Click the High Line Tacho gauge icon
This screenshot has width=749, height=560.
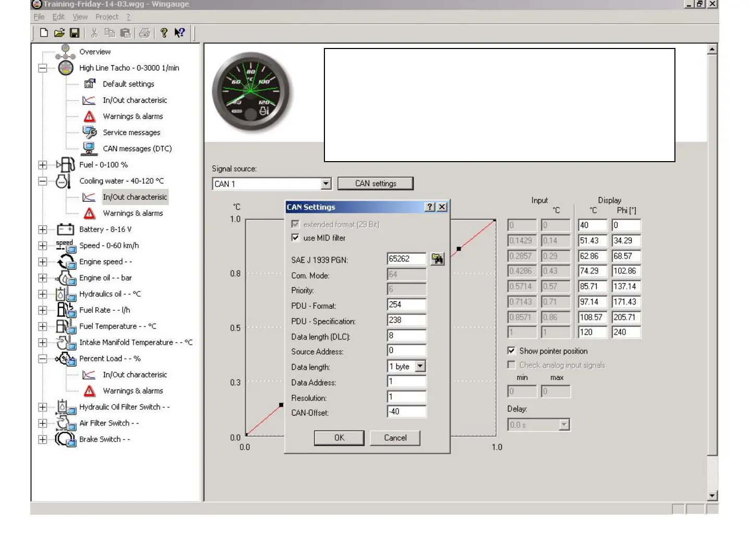click(x=66, y=68)
